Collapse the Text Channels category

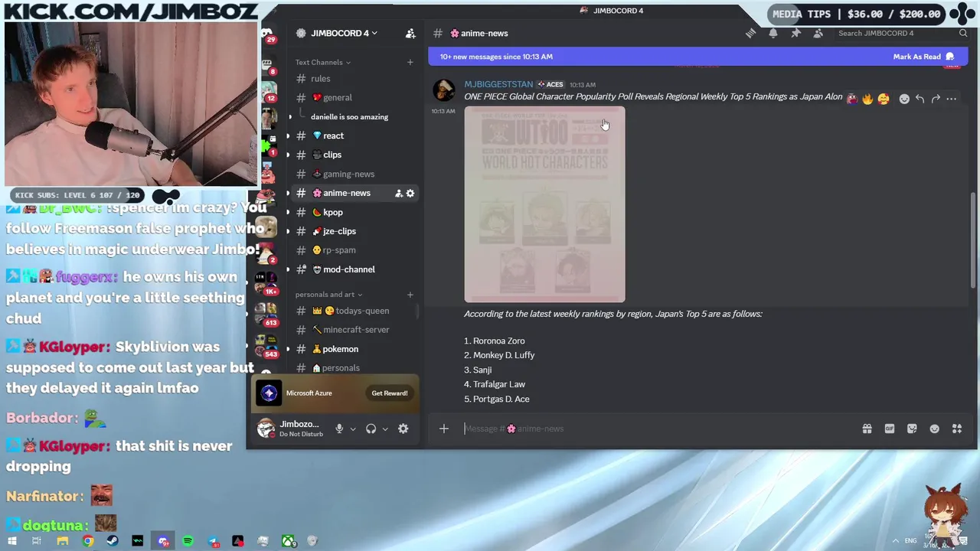pos(322,62)
